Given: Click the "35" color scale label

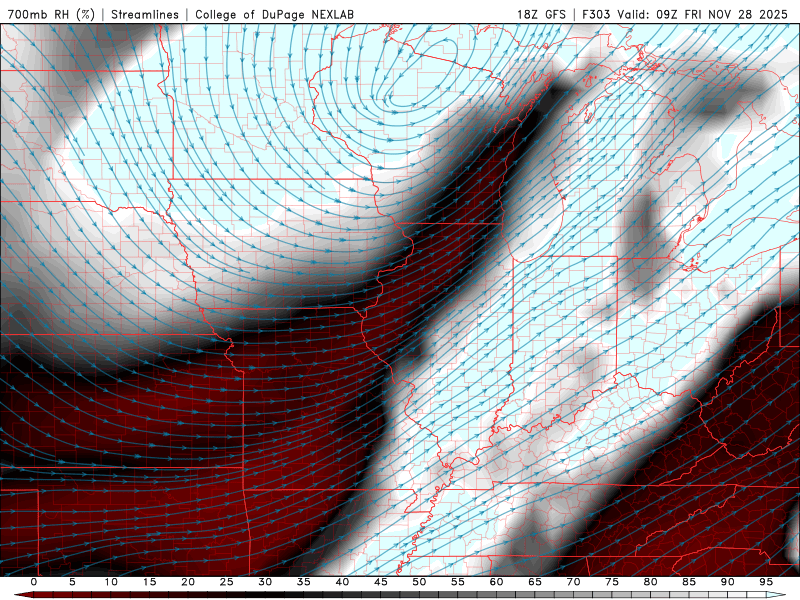Looking at the screenshot, I should coord(304,582).
